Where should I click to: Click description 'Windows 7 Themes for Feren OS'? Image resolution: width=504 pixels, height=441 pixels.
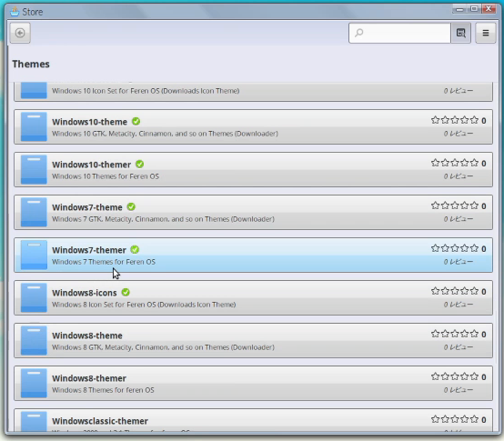point(104,262)
